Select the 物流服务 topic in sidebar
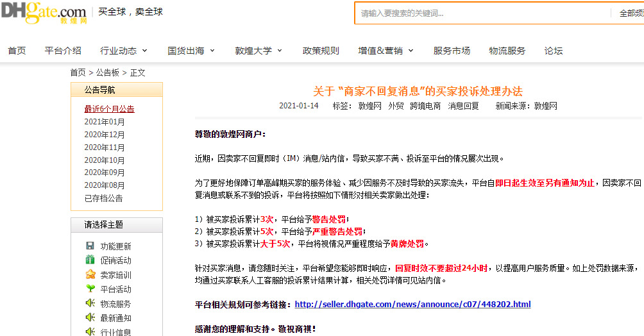Screen dimensions: 644x336 pos(116,303)
